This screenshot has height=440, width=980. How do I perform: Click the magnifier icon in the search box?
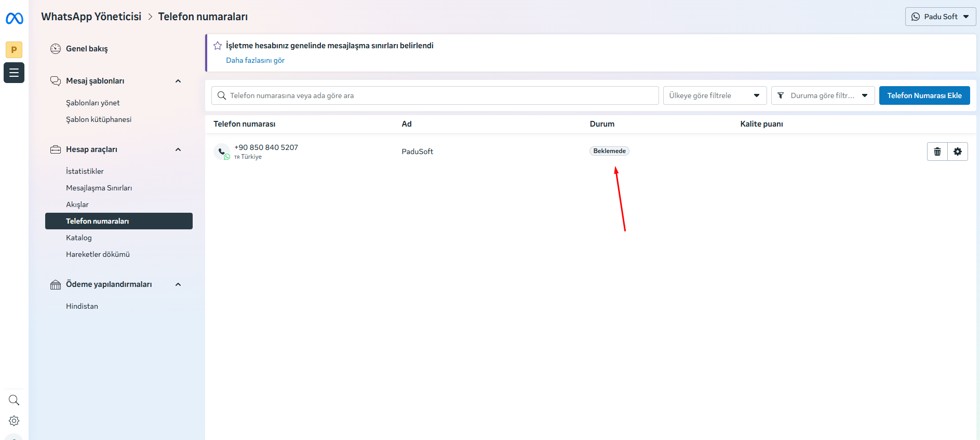click(x=222, y=95)
